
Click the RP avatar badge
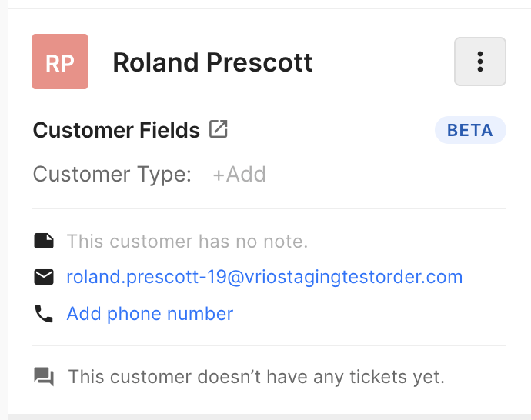click(x=60, y=62)
